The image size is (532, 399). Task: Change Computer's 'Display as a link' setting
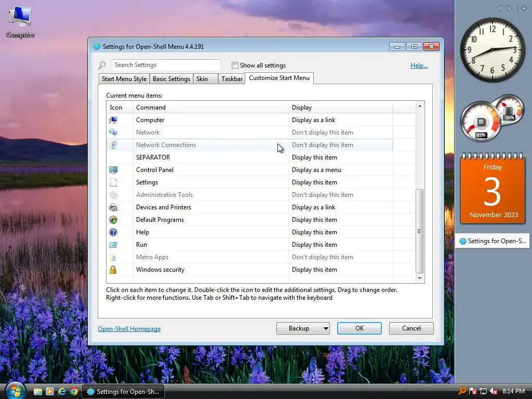[313, 120]
